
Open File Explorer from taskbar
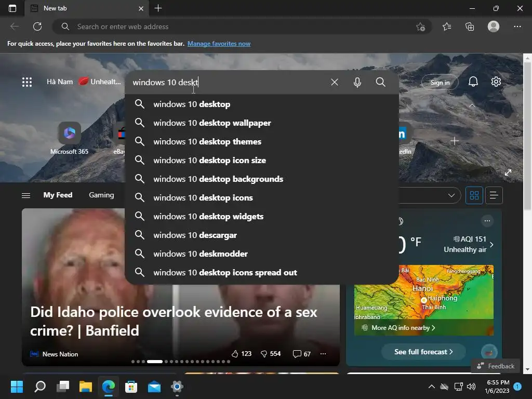[x=86, y=387]
